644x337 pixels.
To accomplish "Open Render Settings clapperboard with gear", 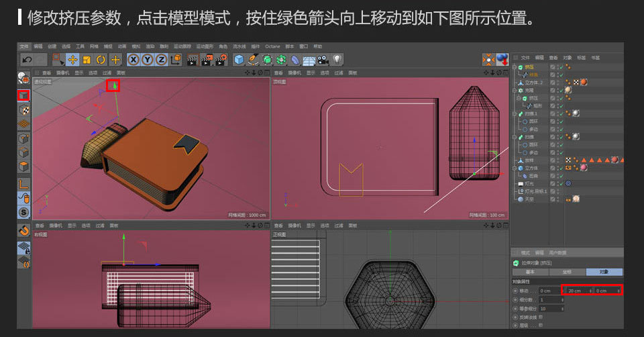I will 221,60.
